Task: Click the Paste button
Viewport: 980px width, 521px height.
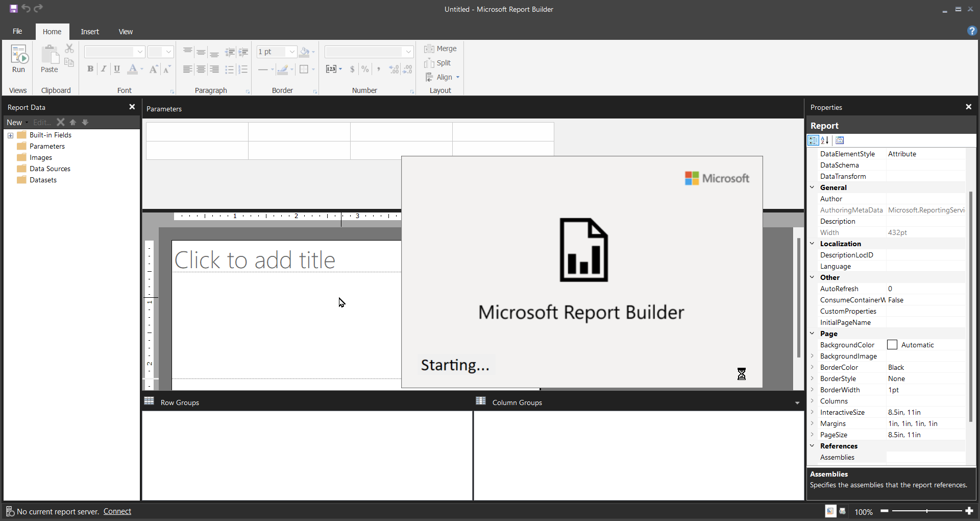Action: point(50,59)
